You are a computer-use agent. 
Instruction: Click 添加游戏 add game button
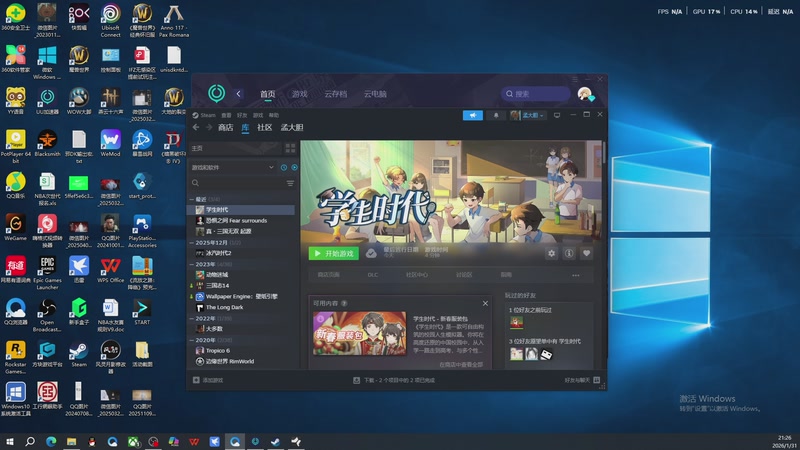[208, 380]
